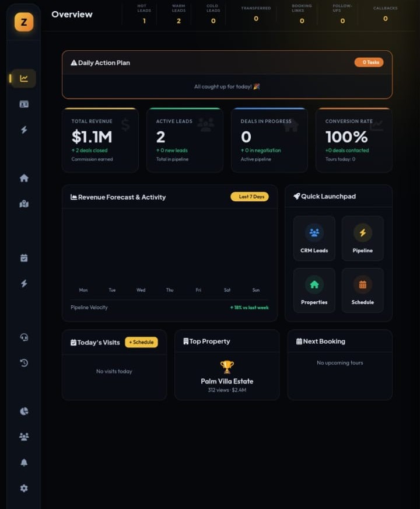The image size is (420, 509).
Task: Click the building icon beside Top Property
Action: tap(186, 341)
